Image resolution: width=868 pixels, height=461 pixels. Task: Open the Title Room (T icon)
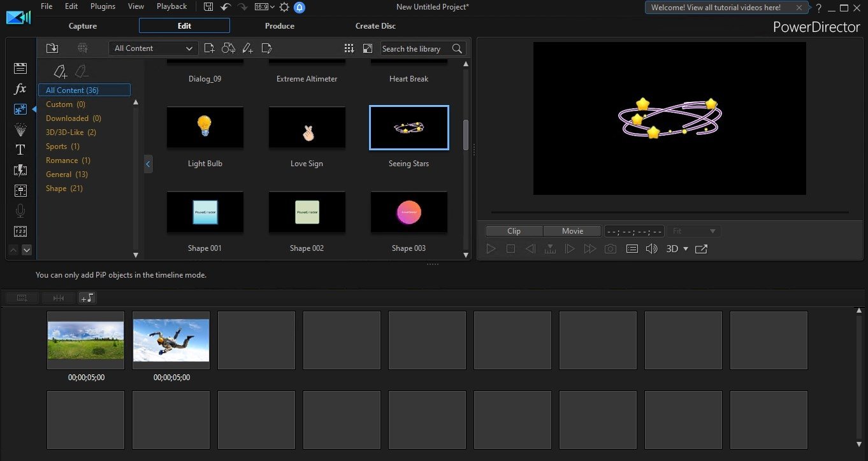20,150
